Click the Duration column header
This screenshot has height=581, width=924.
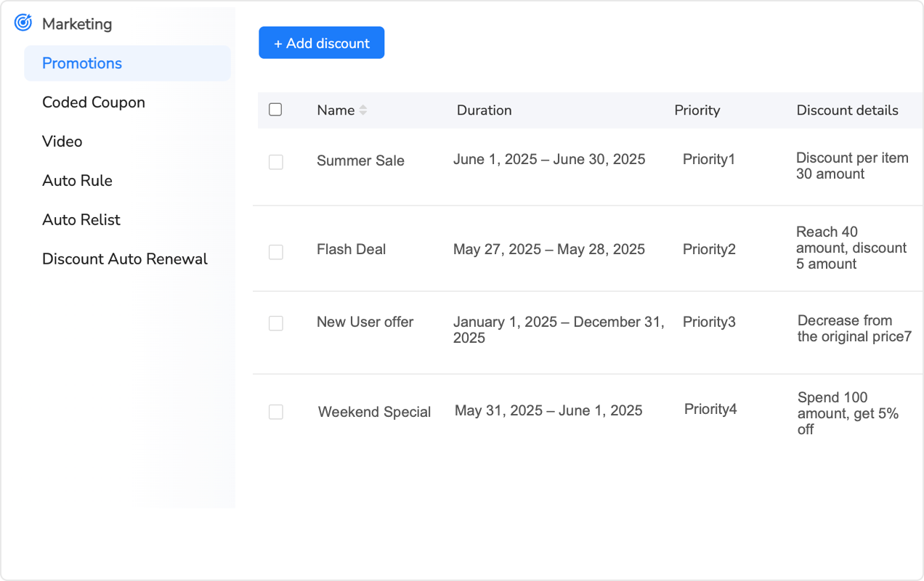click(x=484, y=110)
